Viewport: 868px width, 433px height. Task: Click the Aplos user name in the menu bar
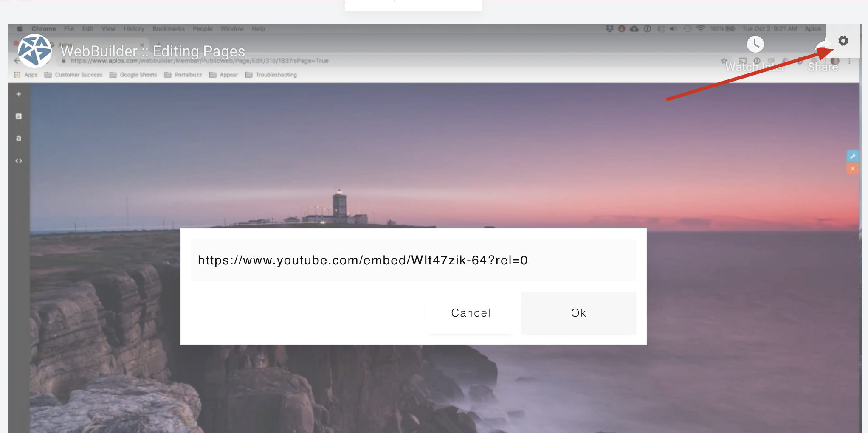[813, 28]
